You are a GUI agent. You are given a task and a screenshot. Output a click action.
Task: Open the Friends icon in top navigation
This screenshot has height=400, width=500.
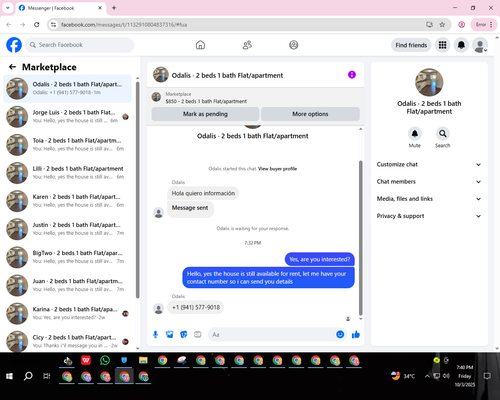pyautogui.click(x=247, y=45)
